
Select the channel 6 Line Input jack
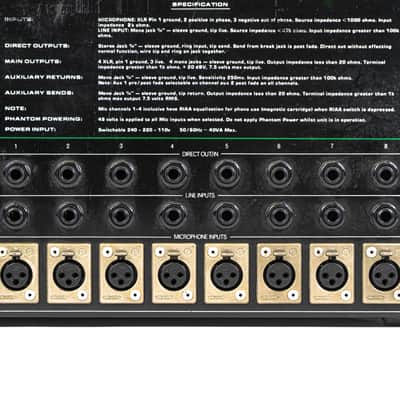tap(279, 215)
